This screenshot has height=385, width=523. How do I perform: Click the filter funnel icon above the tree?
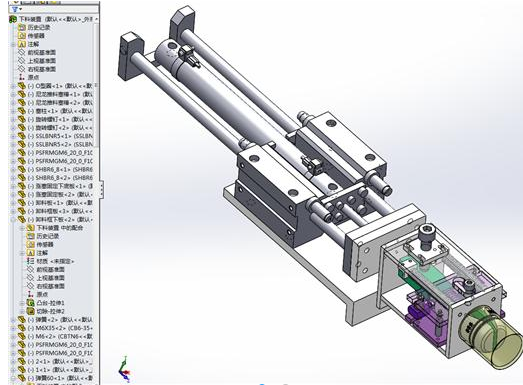tap(15, 9)
